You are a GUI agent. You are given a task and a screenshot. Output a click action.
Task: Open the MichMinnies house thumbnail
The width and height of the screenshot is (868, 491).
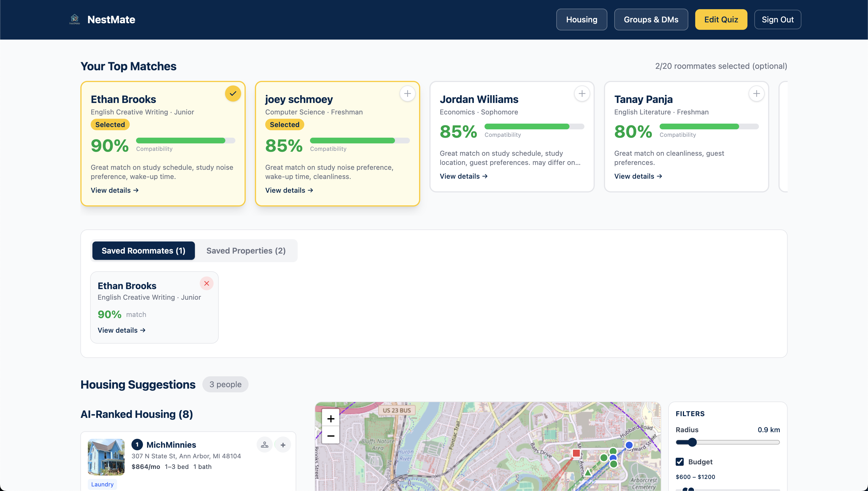(x=106, y=457)
